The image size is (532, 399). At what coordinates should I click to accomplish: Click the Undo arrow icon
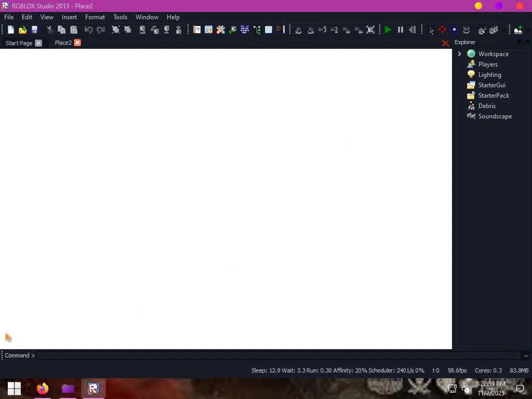88,30
